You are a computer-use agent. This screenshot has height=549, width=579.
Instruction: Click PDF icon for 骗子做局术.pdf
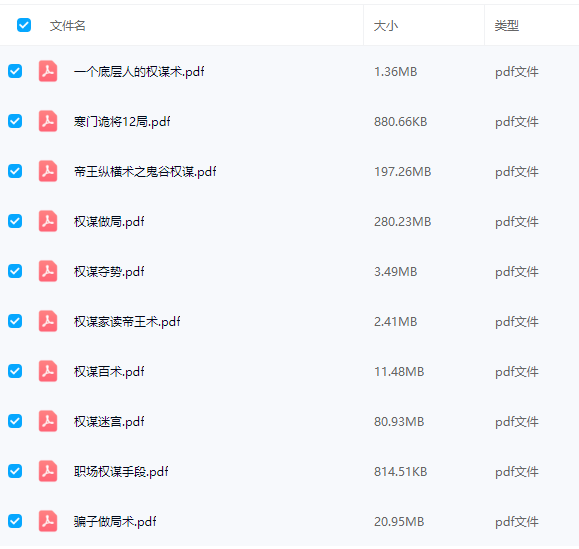pyautogui.click(x=48, y=521)
